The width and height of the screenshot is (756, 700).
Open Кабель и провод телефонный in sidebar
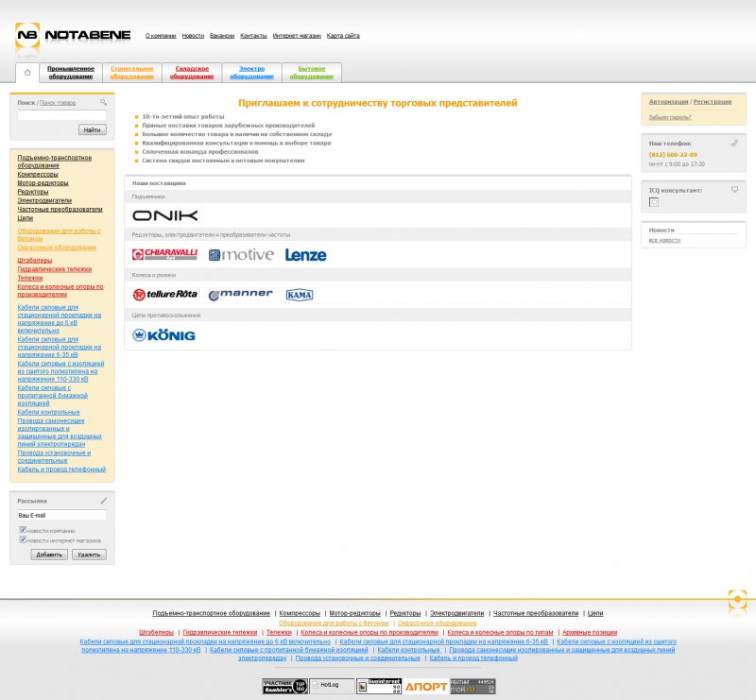tap(61, 470)
